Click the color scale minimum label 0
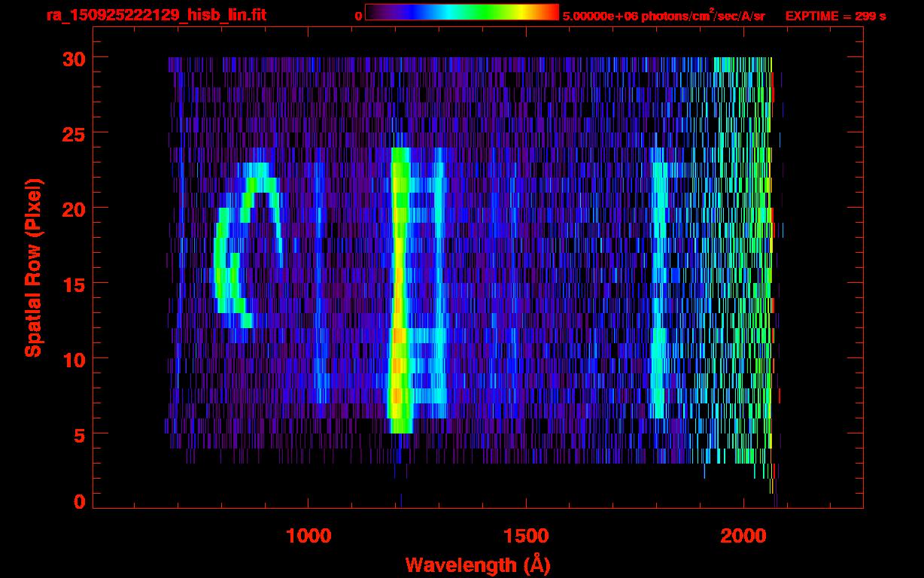This screenshot has width=924, height=578. [x=358, y=16]
